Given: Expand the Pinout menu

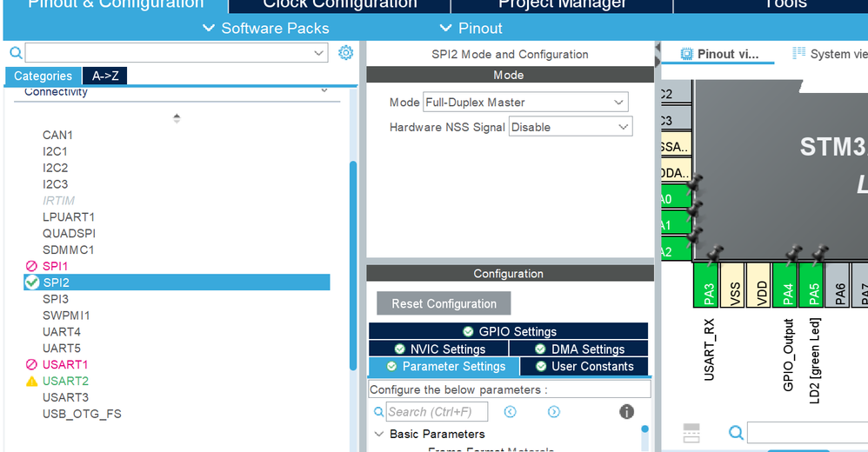Looking at the screenshot, I should (471, 28).
